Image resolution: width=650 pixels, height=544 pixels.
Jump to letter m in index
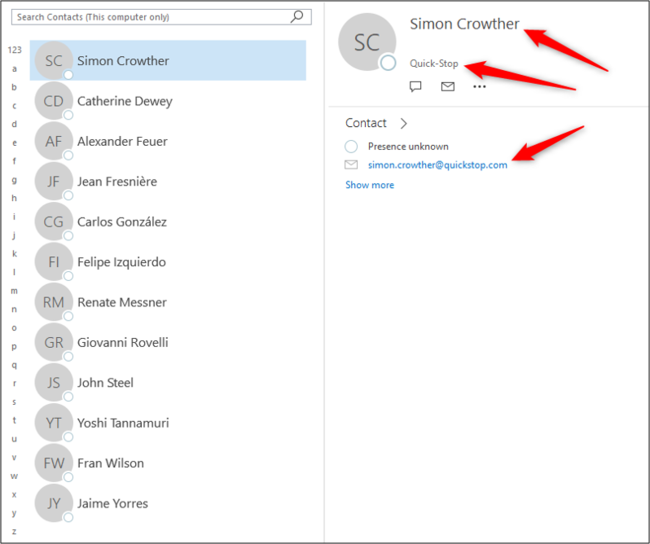pyautogui.click(x=15, y=291)
